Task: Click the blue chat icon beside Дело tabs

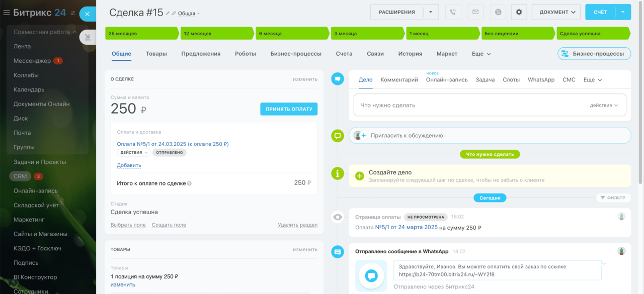Action: pyautogui.click(x=338, y=79)
